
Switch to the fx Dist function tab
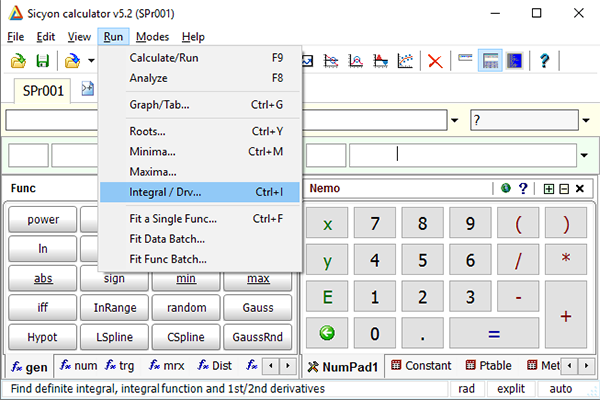215,366
